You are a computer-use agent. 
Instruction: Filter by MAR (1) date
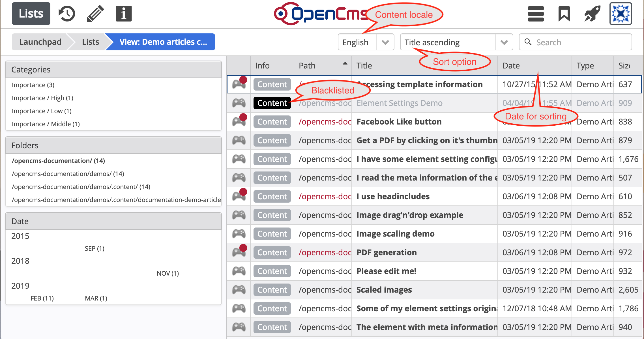[x=96, y=298]
